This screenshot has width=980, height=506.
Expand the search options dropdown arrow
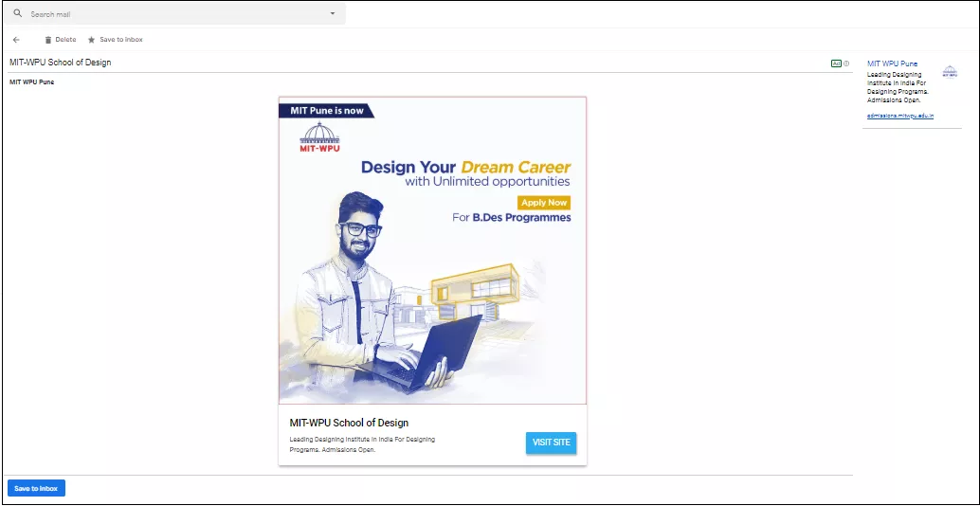(333, 14)
